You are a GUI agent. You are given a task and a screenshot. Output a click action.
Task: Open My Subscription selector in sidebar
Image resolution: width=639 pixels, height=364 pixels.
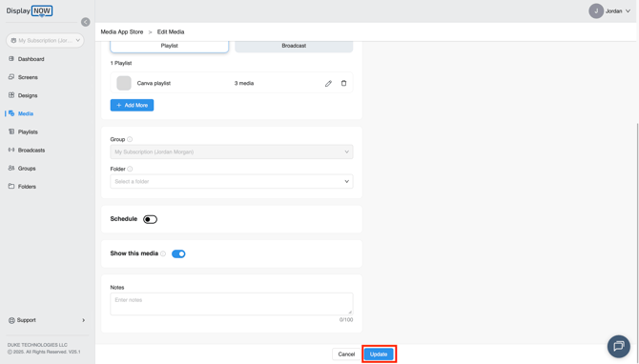point(45,40)
